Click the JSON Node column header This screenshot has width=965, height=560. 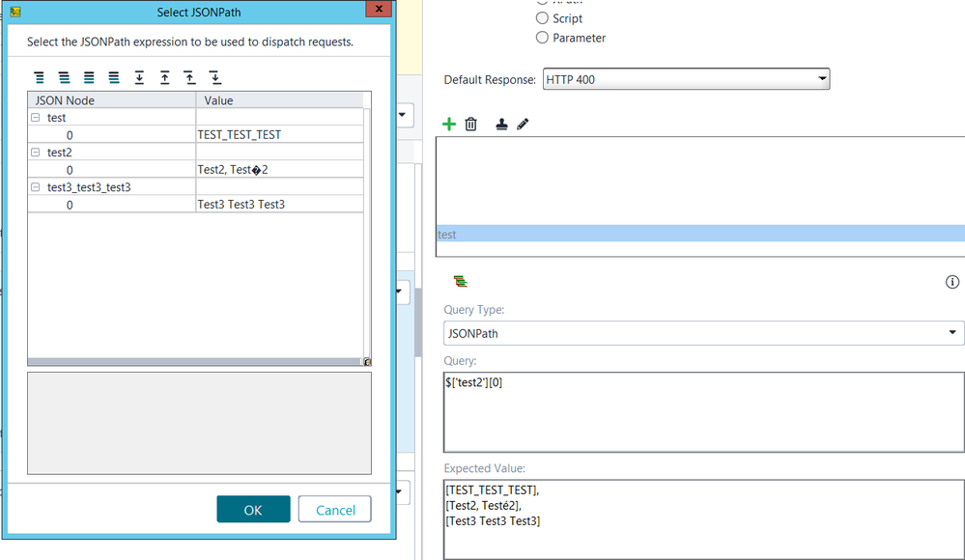111,100
